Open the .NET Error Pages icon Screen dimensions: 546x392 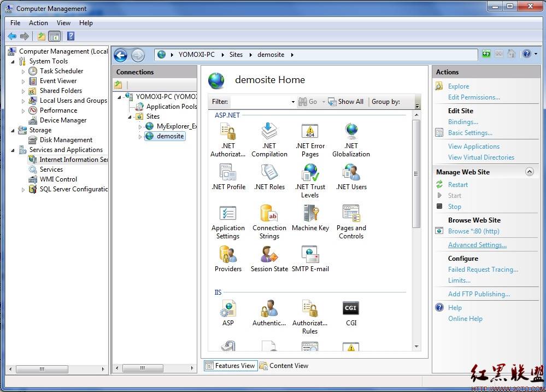tap(310, 132)
